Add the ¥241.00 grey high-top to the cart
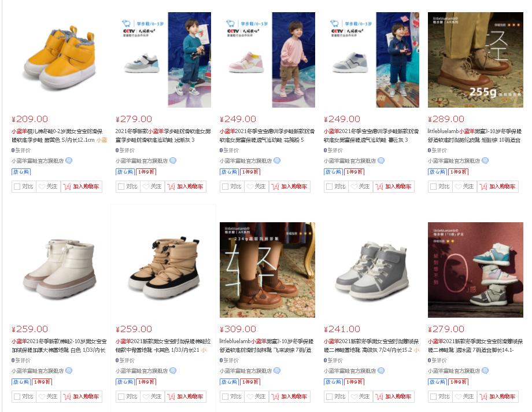 click(394, 396)
